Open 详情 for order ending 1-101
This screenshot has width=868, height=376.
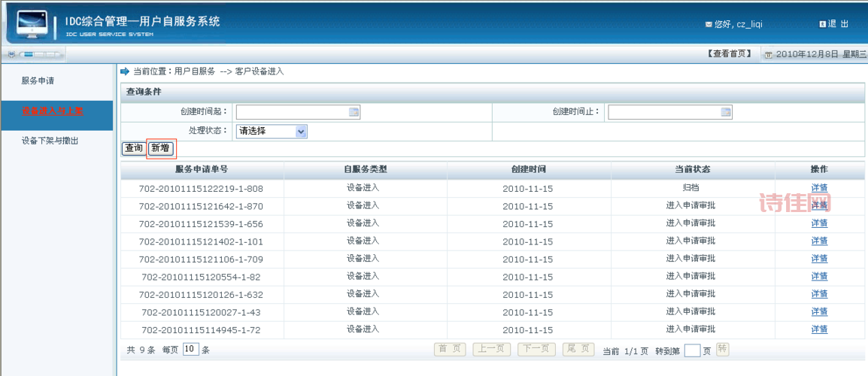(819, 241)
